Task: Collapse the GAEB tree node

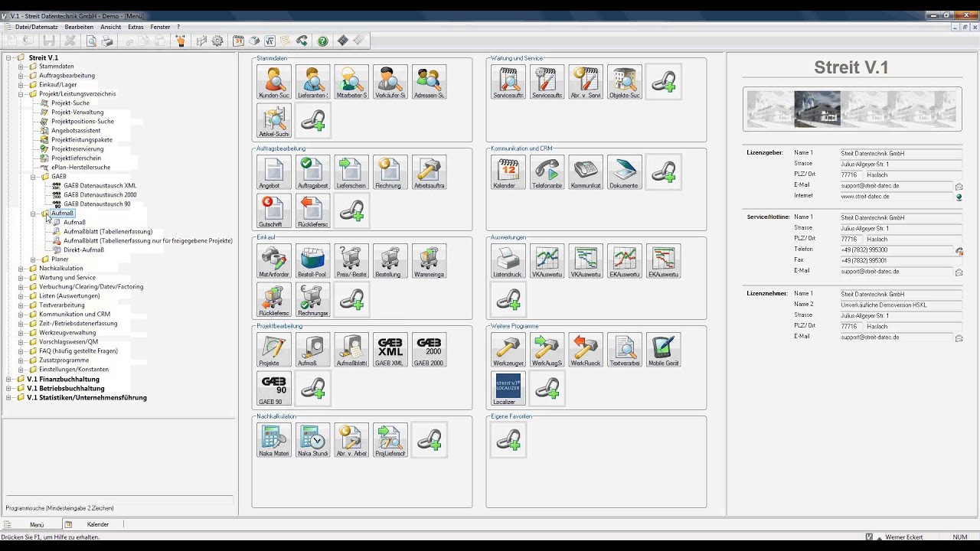Action: [34, 177]
